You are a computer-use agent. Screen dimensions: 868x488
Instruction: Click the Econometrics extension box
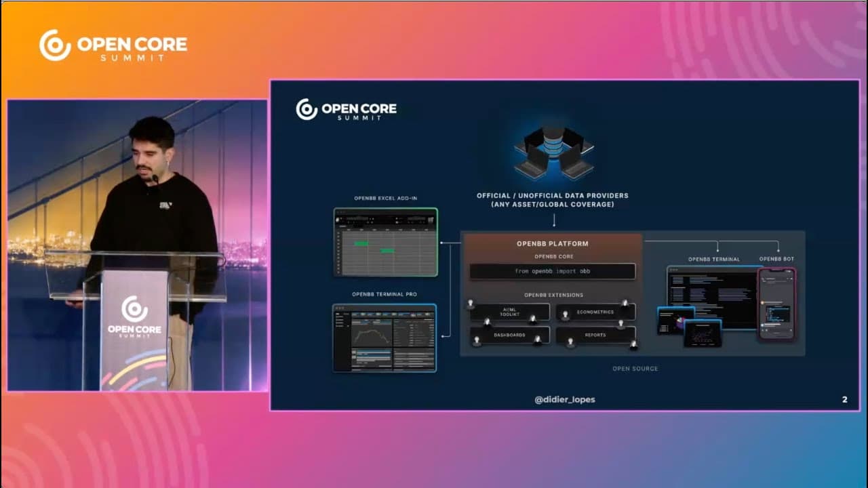tap(595, 312)
